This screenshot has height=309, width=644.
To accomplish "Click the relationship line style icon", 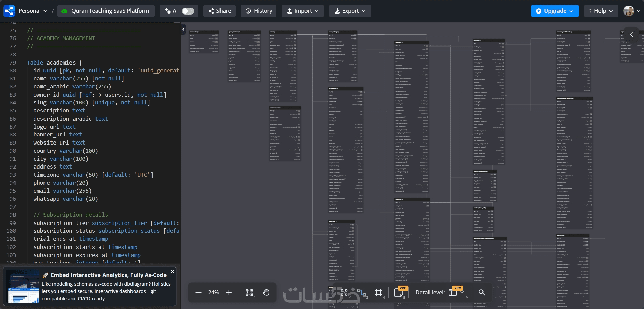I will point(361,292).
